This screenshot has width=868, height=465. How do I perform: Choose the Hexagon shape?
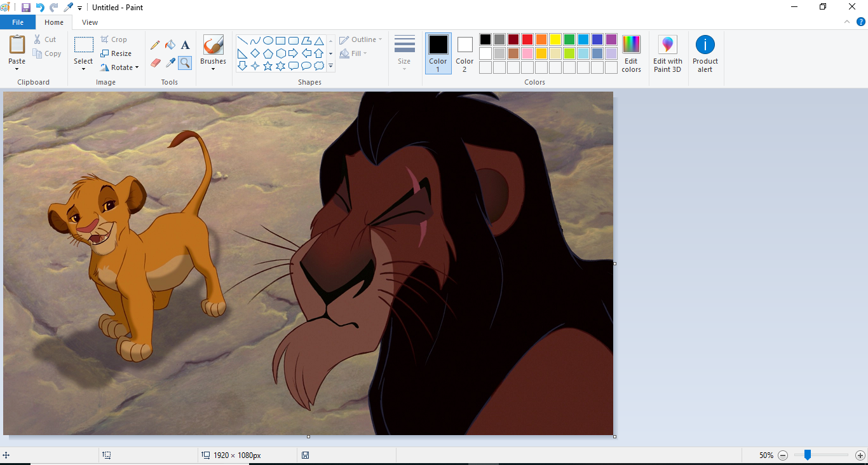pos(280,53)
